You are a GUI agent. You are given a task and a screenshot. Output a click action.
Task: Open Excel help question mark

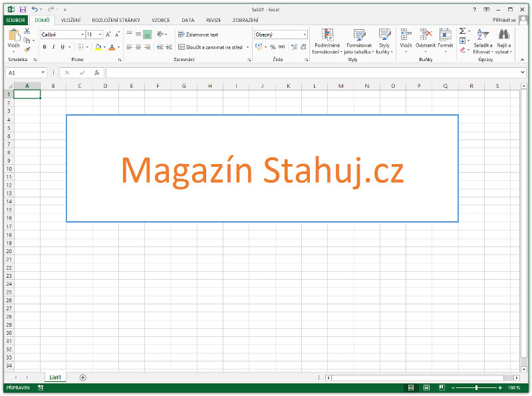[474, 9]
